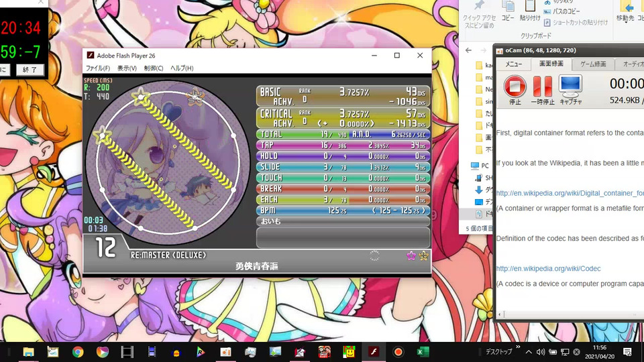Click the oCam red record taskbar icon
This screenshot has height=362, width=644.
[x=398, y=352]
